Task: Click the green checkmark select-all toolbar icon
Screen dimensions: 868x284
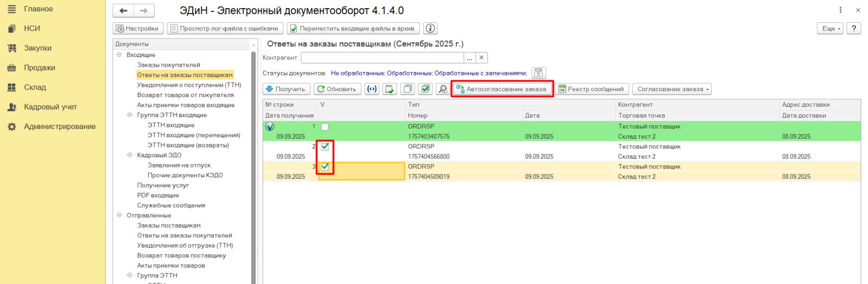Action: point(426,89)
